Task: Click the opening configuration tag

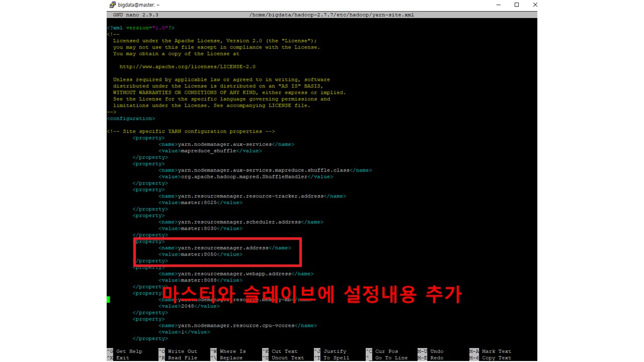Action: pyautogui.click(x=131, y=118)
